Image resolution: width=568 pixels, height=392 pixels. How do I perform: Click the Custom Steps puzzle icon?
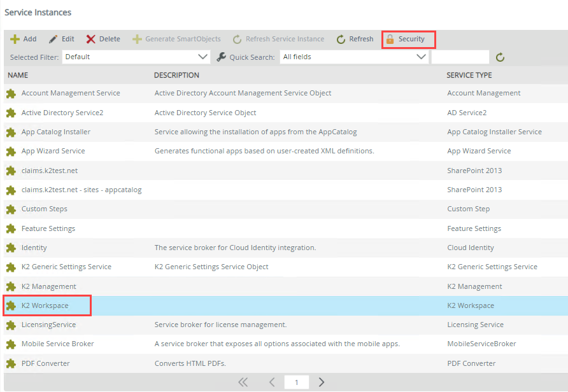[11, 209]
